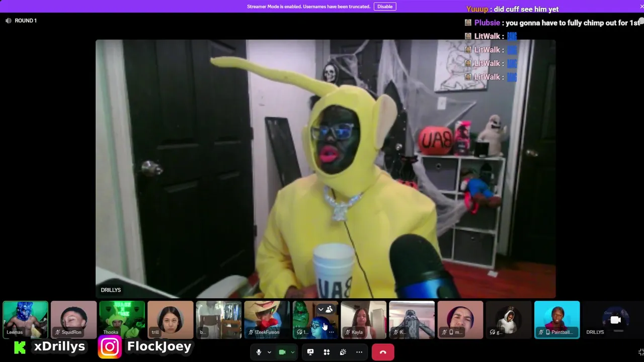The width and height of the screenshot is (644, 362).
Task: Select the tile labeled b...
Action: 218,319
